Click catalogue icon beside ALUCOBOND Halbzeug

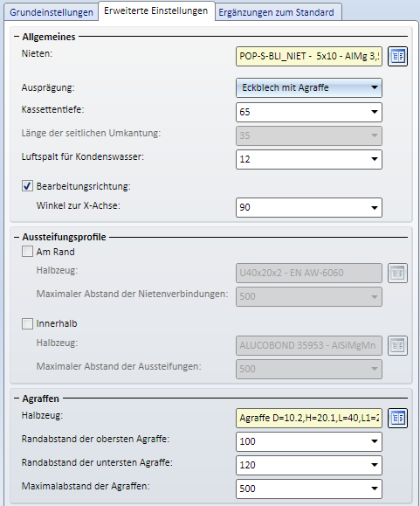coord(397,345)
